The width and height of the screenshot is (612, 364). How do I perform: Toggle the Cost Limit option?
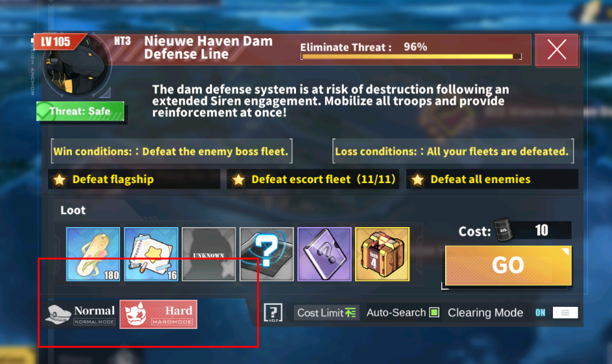[x=326, y=313]
